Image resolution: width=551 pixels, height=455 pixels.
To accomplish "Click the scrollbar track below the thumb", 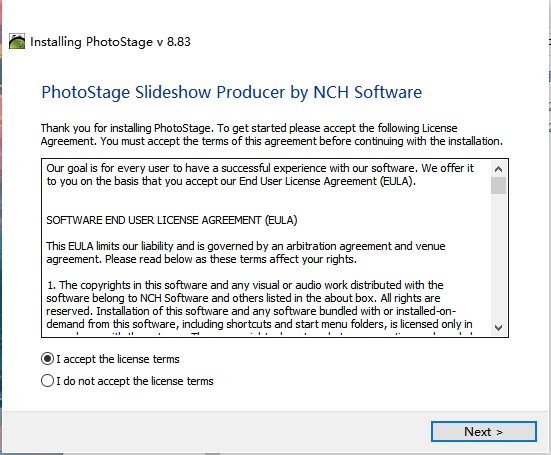I will click(x=498, y=257).
